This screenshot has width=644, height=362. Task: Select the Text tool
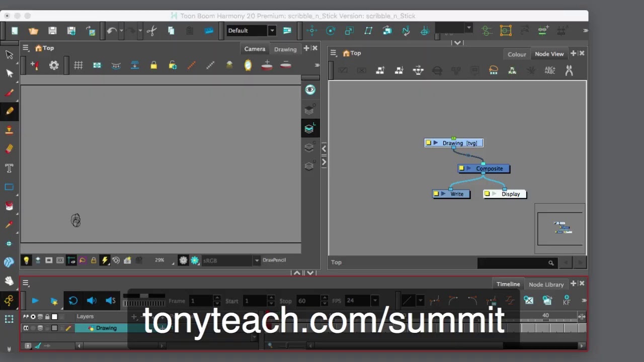[9, 168]
